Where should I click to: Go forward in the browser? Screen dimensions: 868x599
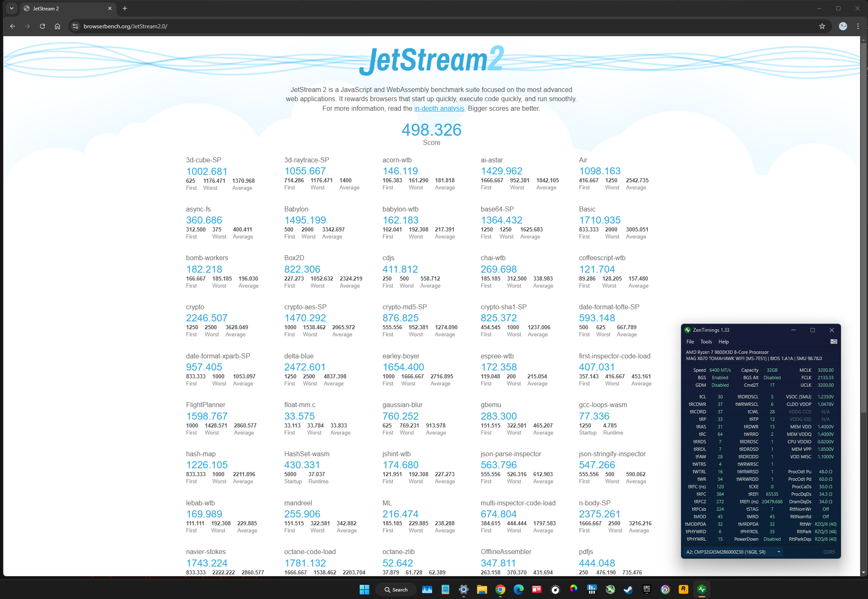click(27, 26)
